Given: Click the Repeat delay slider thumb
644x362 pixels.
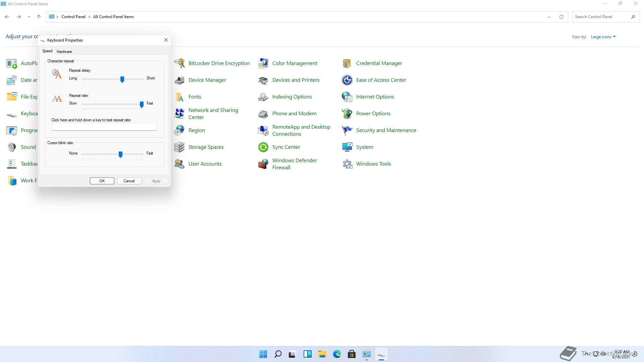Looking at the screenshot, I should [122, 79].
